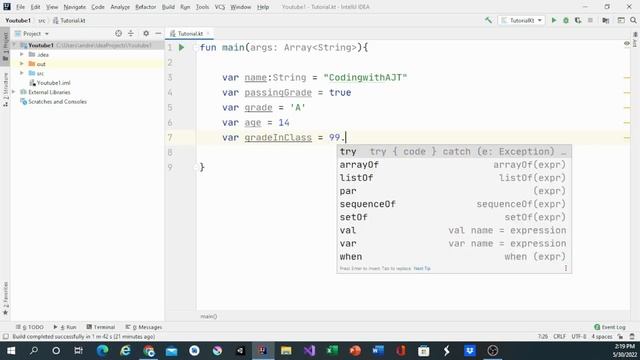Click the read-only lock toggle in status bar
The height and width of the screenshot is (360, 640).
point(620,337)
